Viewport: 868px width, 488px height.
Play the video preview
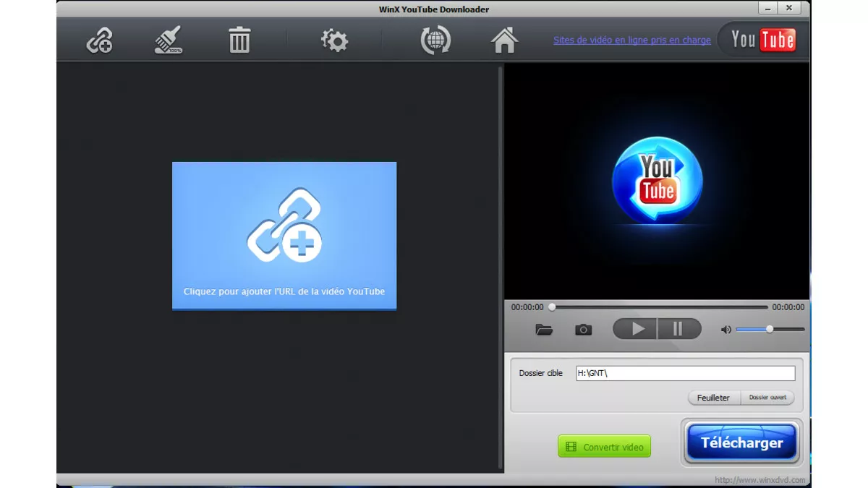(x=634, y=329)
